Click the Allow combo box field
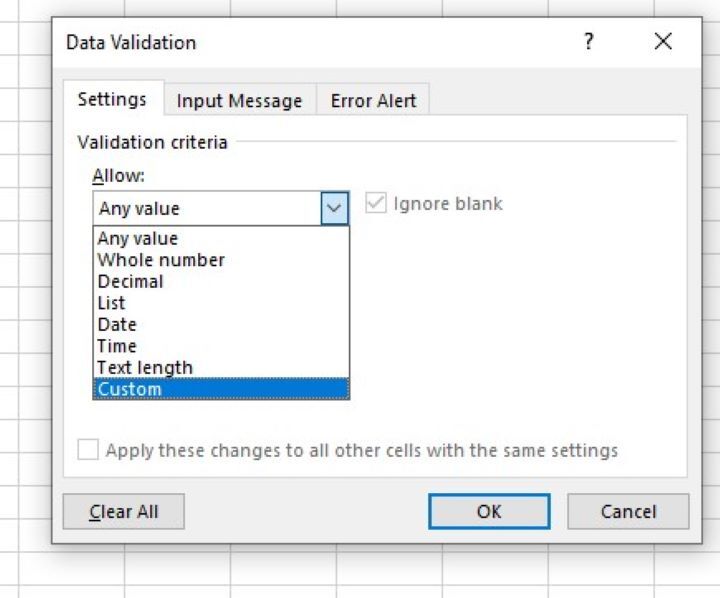This screenshot has width=720, height=598. 207,209
